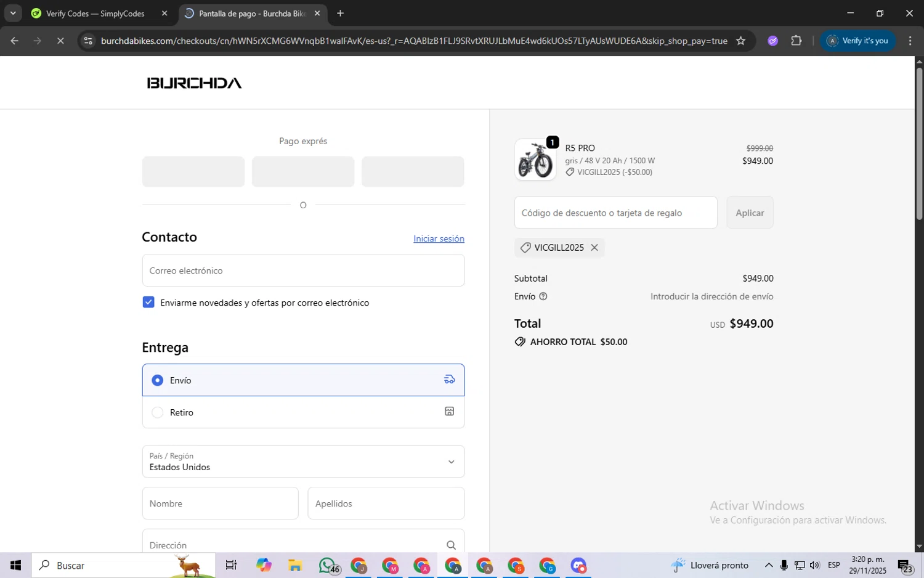Screen dimensions: 924x578
Task: Click the VICGILL2025 applied code tag
Action: tap(559, 247)
